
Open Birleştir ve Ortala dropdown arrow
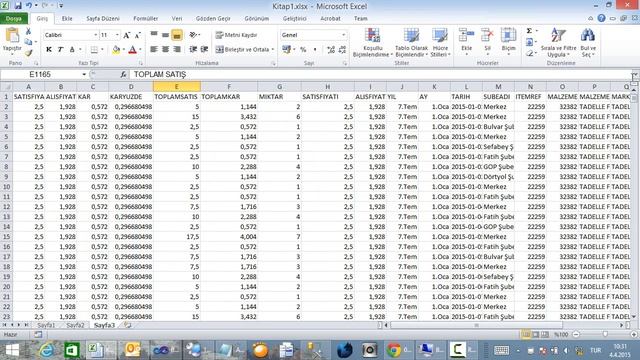(x=272, y=49)
